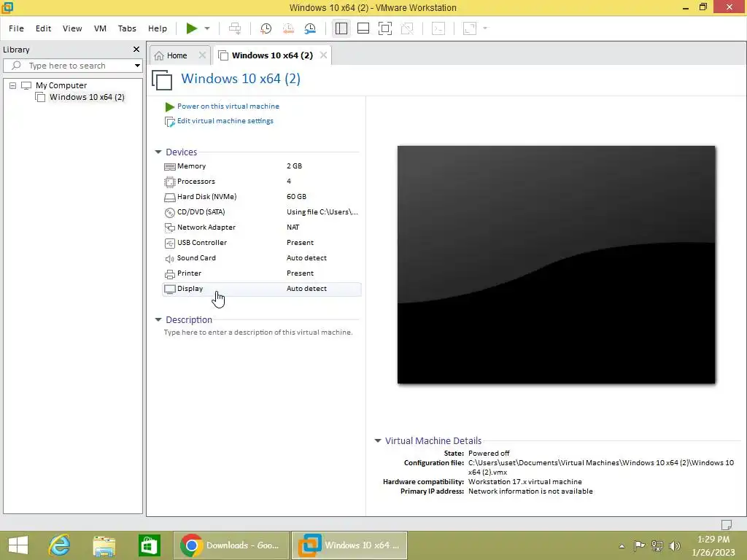Click the Action Center flag tray icon
747x560 pixels.
[x=639, y=545]
